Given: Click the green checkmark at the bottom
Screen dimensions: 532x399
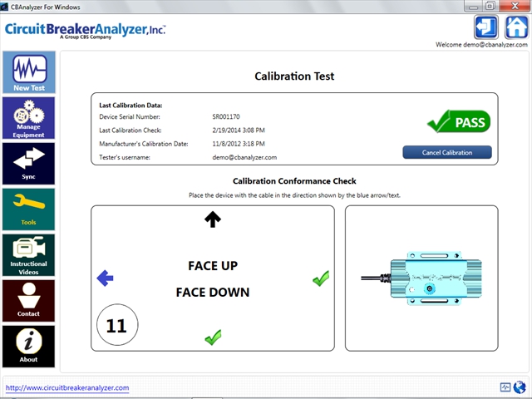Looking at the screenshot, I should 213,337.
